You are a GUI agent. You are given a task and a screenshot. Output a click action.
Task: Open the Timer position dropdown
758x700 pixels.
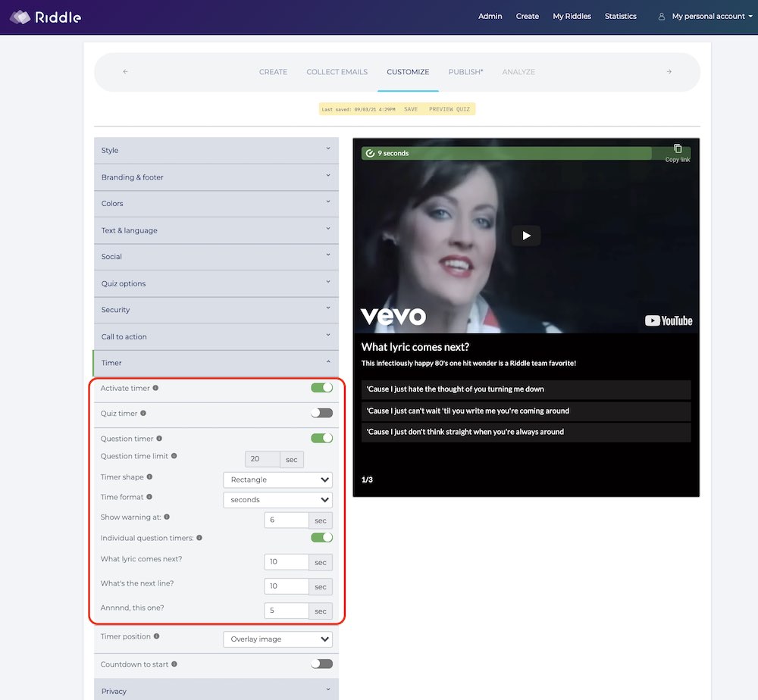(278, 639)
